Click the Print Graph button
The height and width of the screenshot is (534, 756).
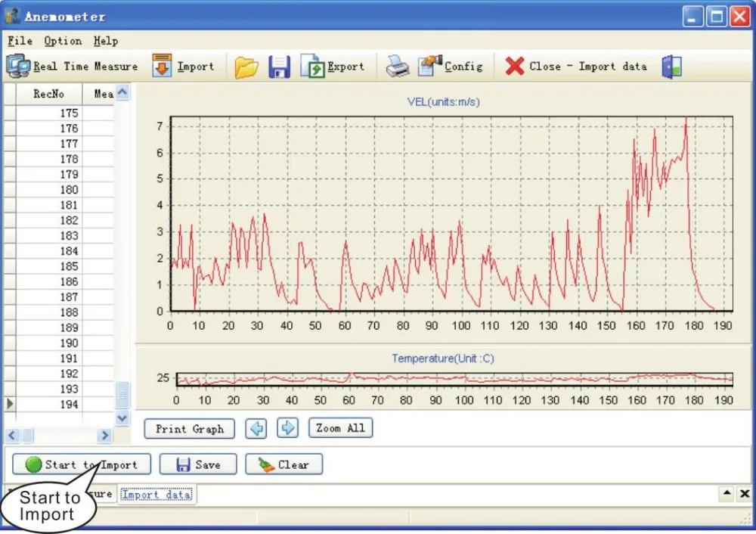click(x=190, y=428)
